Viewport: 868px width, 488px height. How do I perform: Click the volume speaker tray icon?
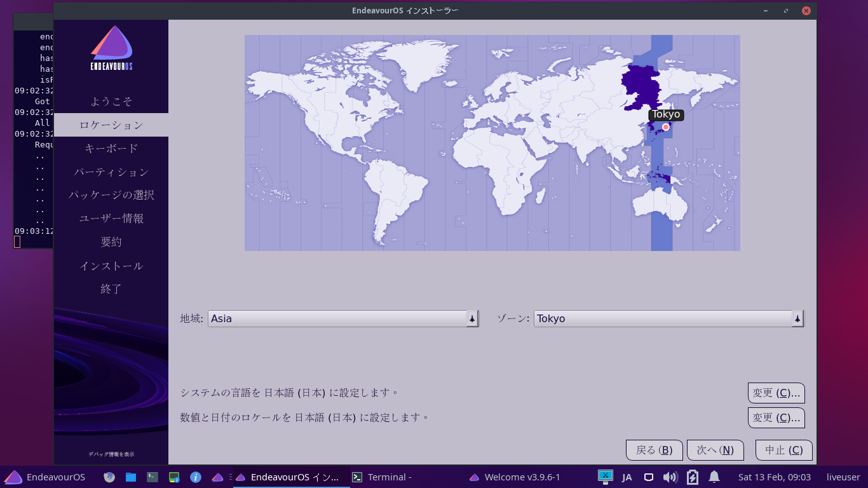tap(670, 477)
